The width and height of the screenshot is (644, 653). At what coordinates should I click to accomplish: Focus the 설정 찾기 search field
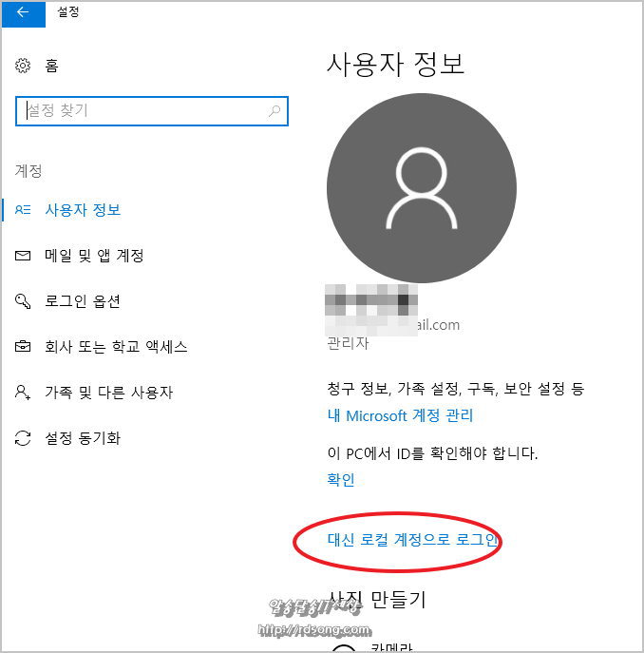coord(152,111)
